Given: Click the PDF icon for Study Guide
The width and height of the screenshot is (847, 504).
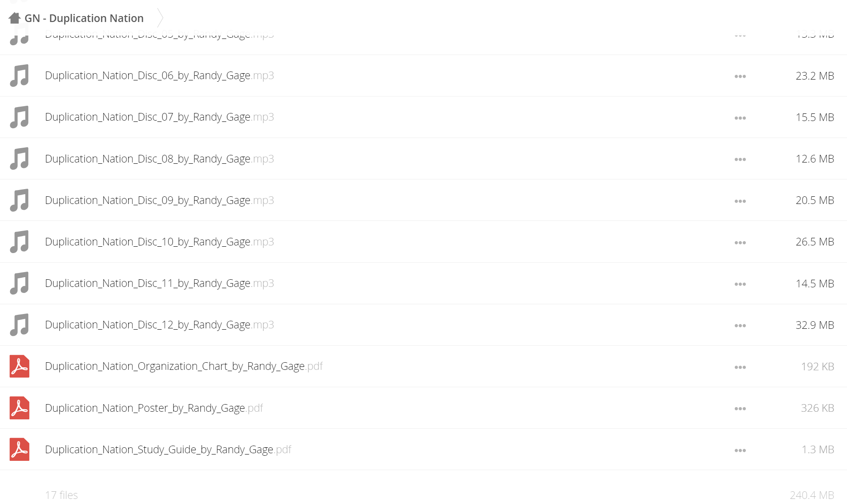Looking at the screenshot, I should click(x=19, y=449).
